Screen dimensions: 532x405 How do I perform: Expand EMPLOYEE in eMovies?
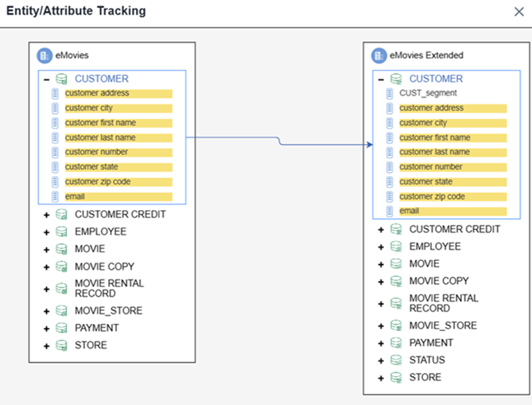click(x=46, y=232)
